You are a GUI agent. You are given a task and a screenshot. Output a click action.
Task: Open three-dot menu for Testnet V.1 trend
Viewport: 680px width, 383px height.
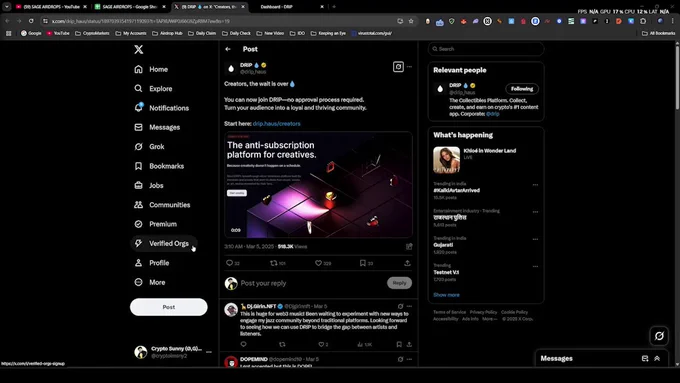535,266
